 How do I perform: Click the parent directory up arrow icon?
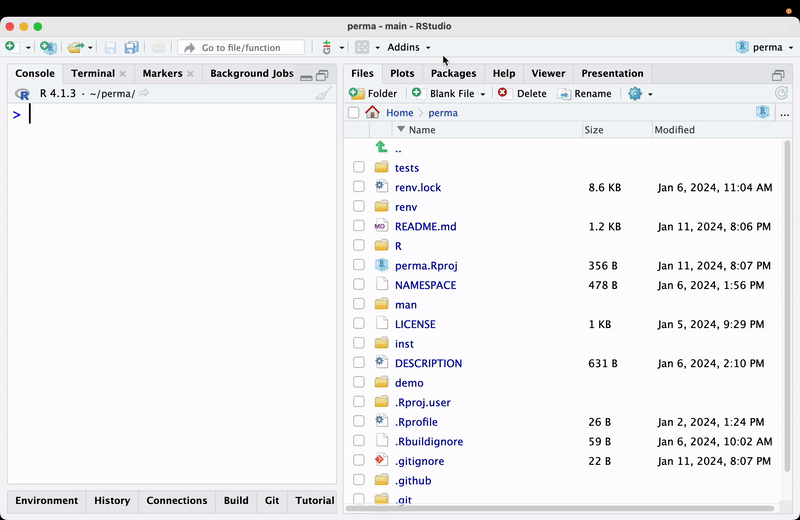[x=382, y=147]
